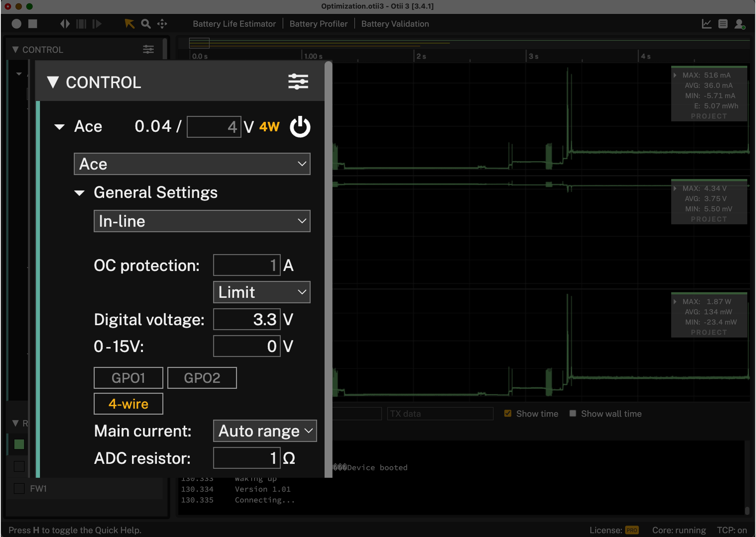Open the log list icon top right
The image size is (756, 537).
click(723, 23)
